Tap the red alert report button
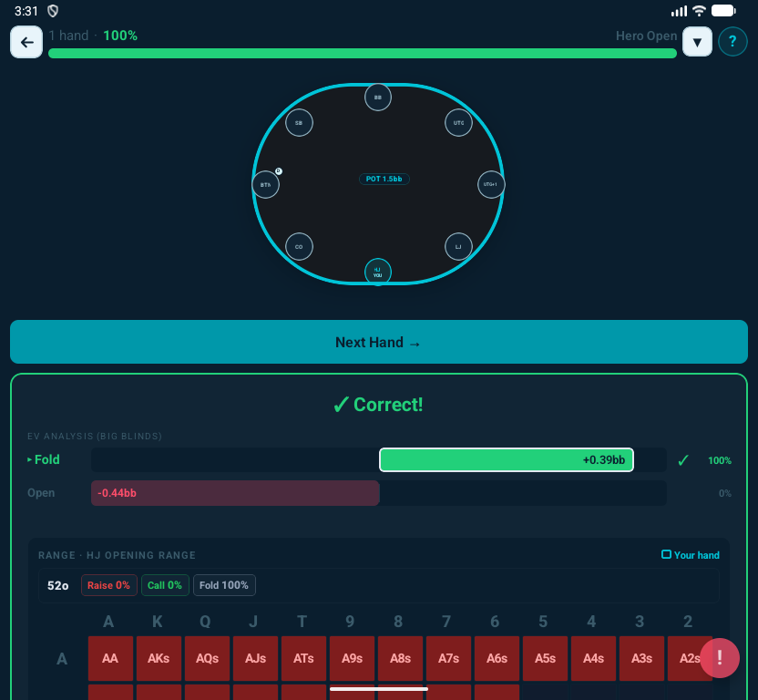758x700 pixels. (720, 658)
